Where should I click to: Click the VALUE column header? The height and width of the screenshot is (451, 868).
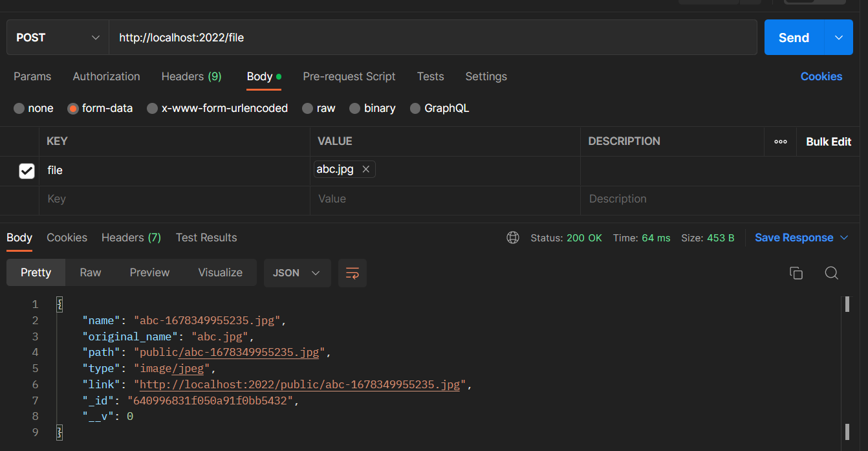pos(335,141)
